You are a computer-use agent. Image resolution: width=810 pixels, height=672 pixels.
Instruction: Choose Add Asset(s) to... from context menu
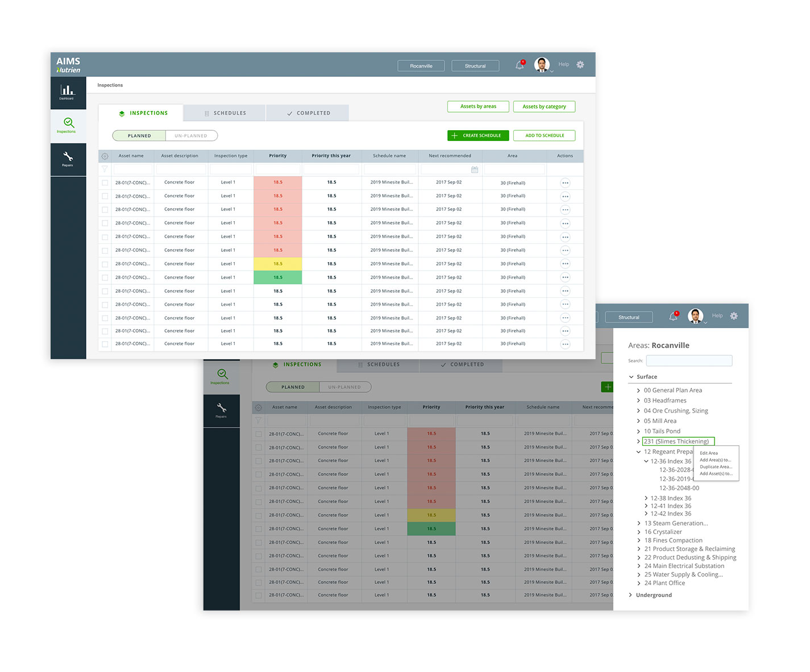click(x=716, y=474)
